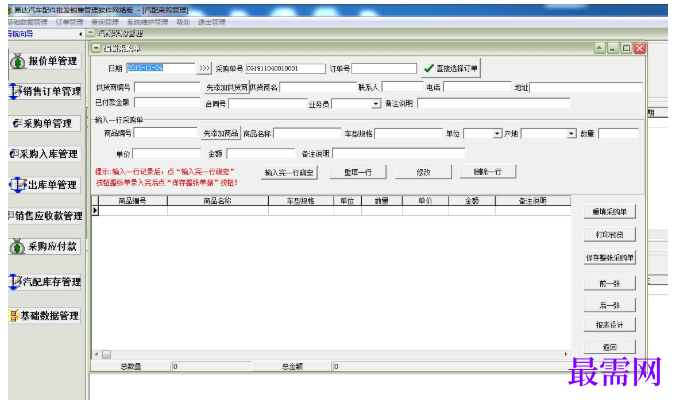Screen dimensions: 680x403
Task: Click the row selector arrow of the first grid row
Action: [95, 211]
